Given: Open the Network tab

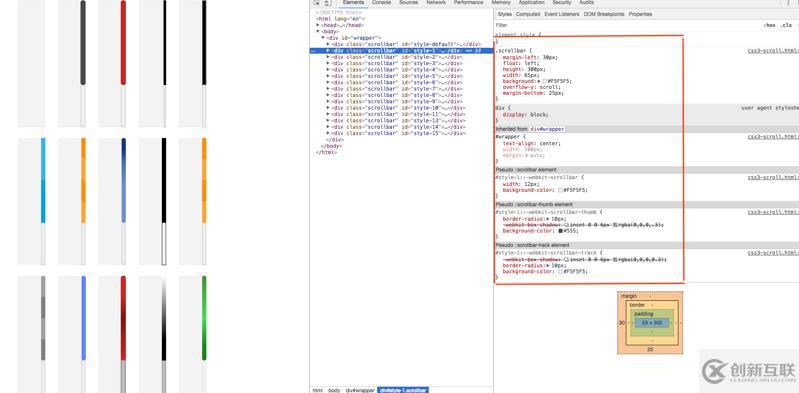Looking at the screenshot, I should [436, 3].
